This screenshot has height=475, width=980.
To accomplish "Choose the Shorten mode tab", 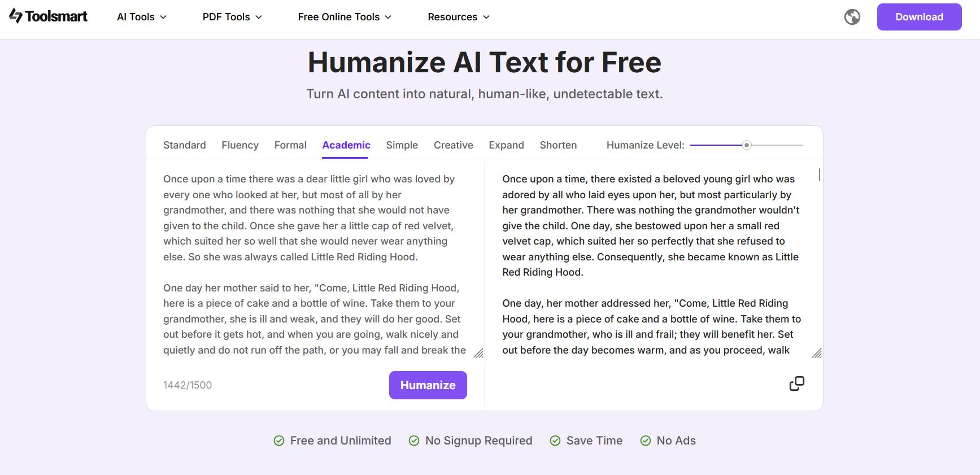I will 558,145.
